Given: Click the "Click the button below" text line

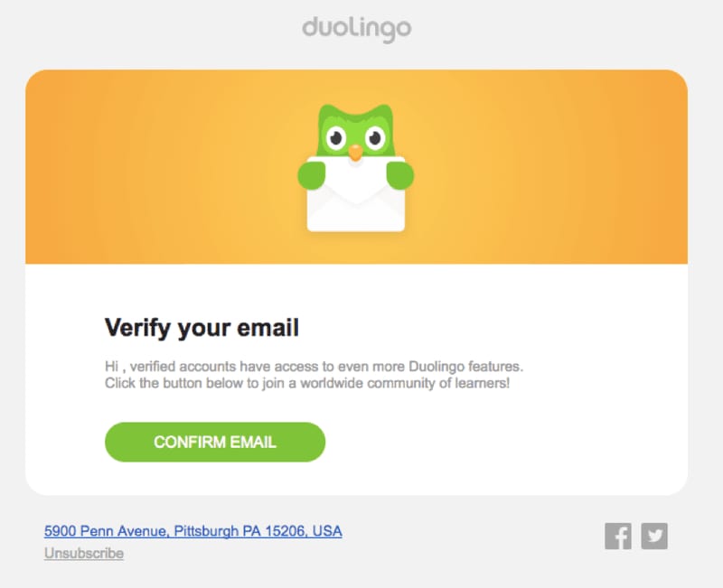Looking at the screenshot, I should 307,383.
